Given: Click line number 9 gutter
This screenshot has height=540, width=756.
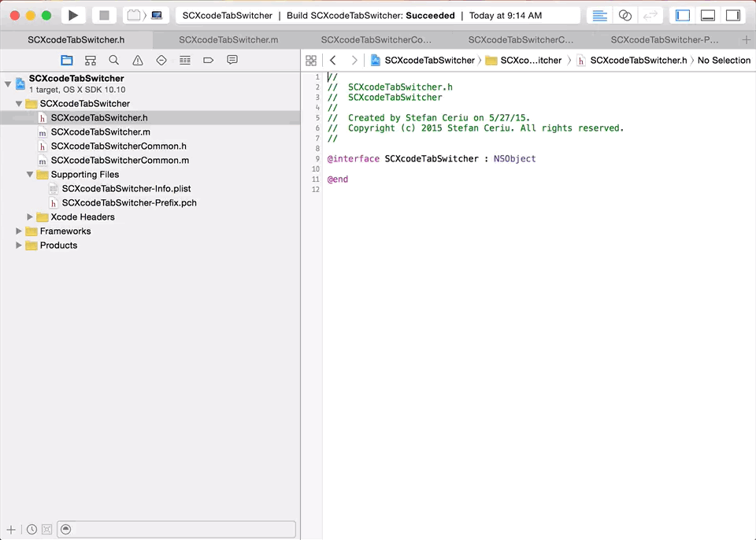Looking at the screenshot, I should (317, 159).
